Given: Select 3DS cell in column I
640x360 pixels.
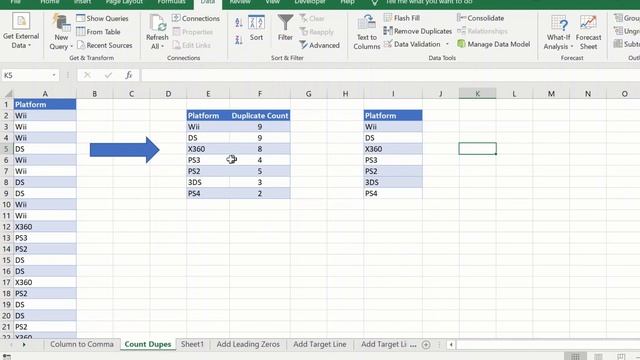Looking at the screenshot, I should point(393,182).
